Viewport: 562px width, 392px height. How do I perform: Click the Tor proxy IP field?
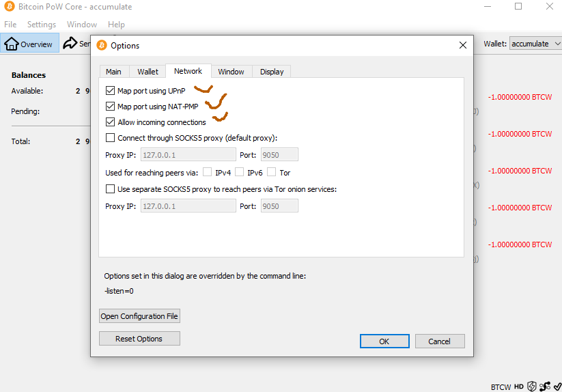(x=188, y=206)
